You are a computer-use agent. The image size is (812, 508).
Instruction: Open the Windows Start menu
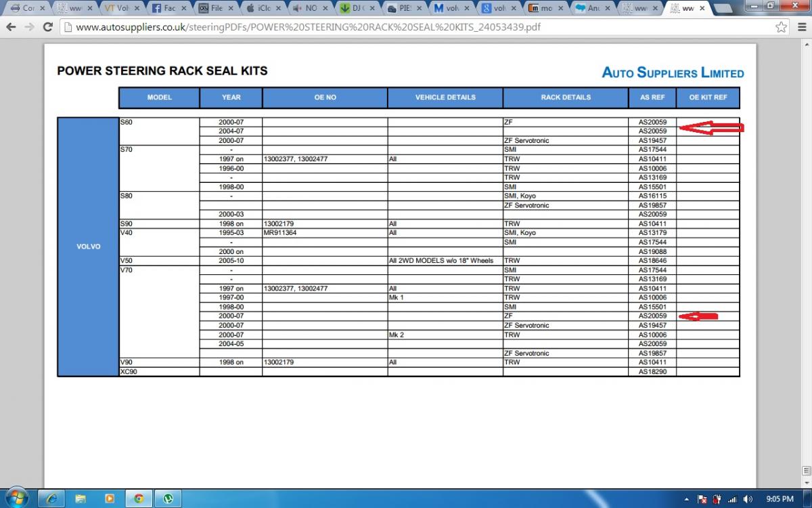click(x=16, y=499)
